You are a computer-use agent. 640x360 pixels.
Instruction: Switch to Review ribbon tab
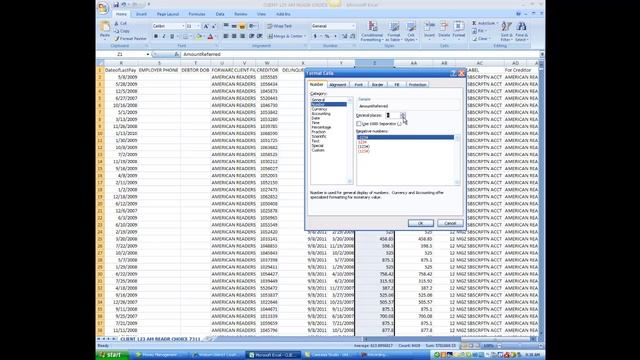tap(240, 14)
